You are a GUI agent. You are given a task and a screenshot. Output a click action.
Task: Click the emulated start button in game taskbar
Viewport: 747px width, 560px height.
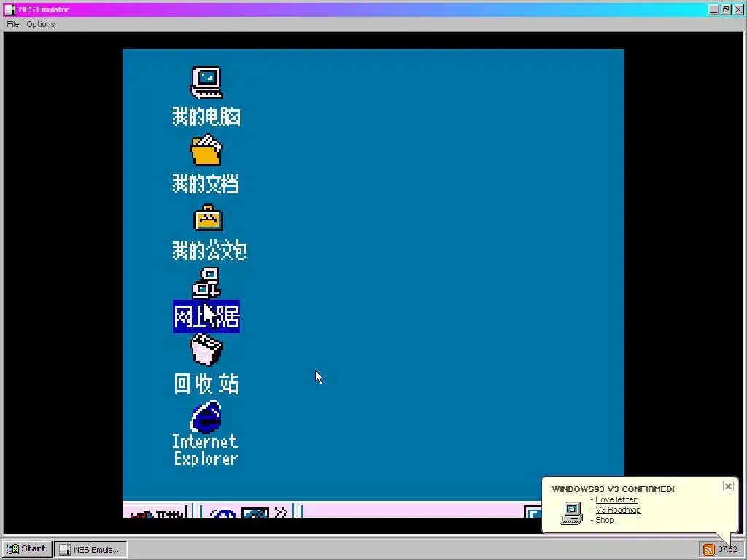[155, 511]
